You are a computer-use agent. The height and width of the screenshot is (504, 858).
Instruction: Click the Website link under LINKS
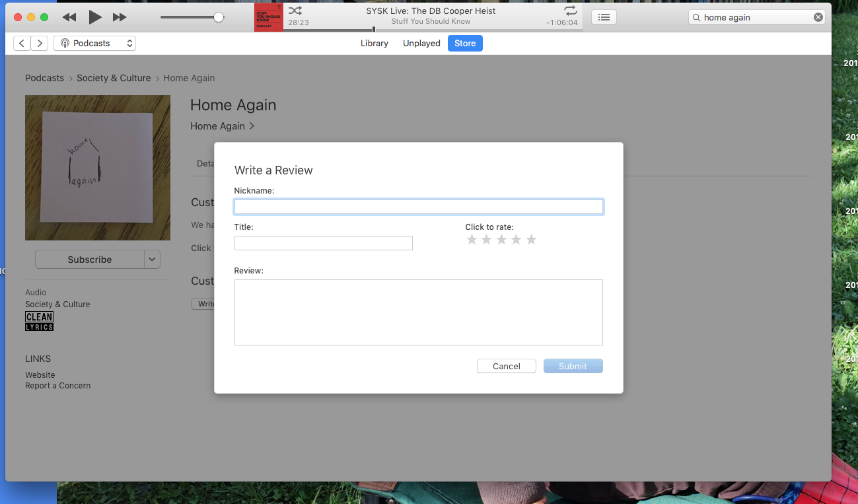click(40, 375)
